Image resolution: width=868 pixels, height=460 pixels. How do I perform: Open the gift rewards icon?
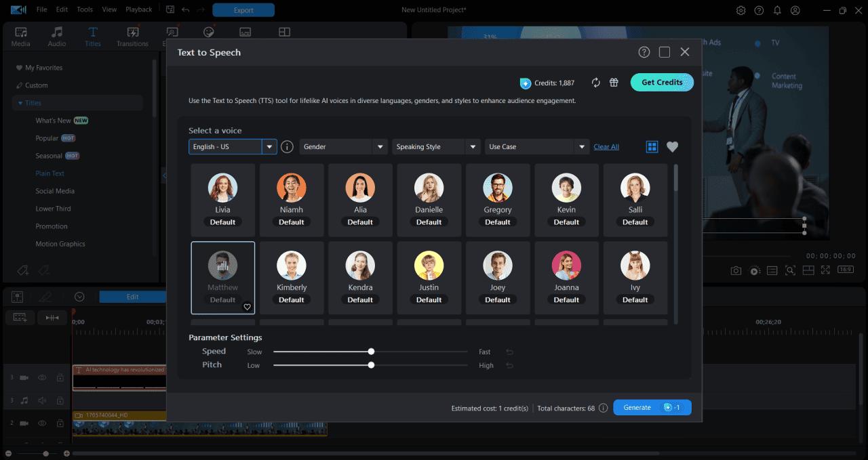613,82
